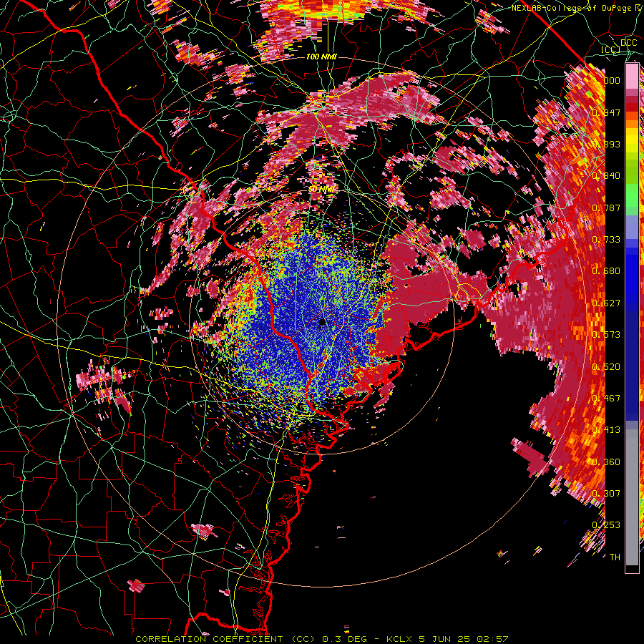This screenshot has width=644, height=644.
Task: Click the 0.627 value on the color scale
Action: (606, 303)
